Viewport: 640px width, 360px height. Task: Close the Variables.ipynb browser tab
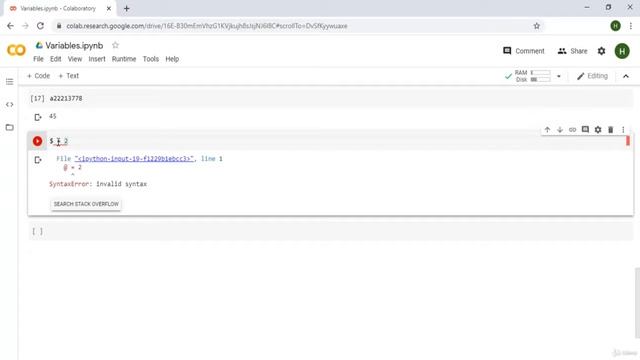[109, 8]
